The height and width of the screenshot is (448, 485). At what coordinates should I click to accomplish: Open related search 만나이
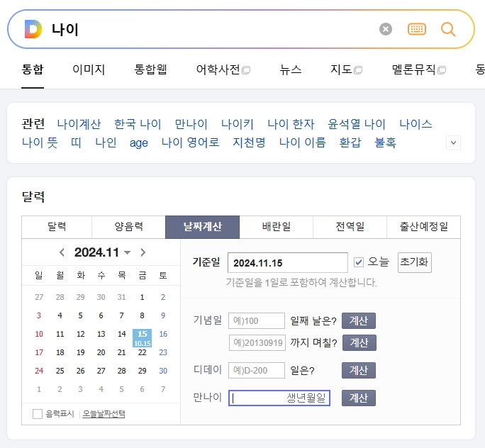click(191, 124)
